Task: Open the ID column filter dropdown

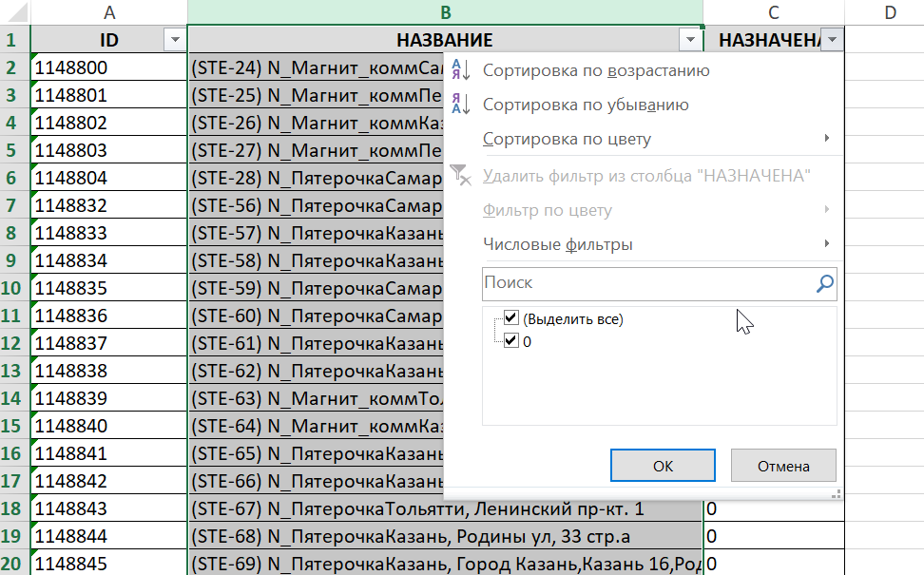Action: pos(174,40)
